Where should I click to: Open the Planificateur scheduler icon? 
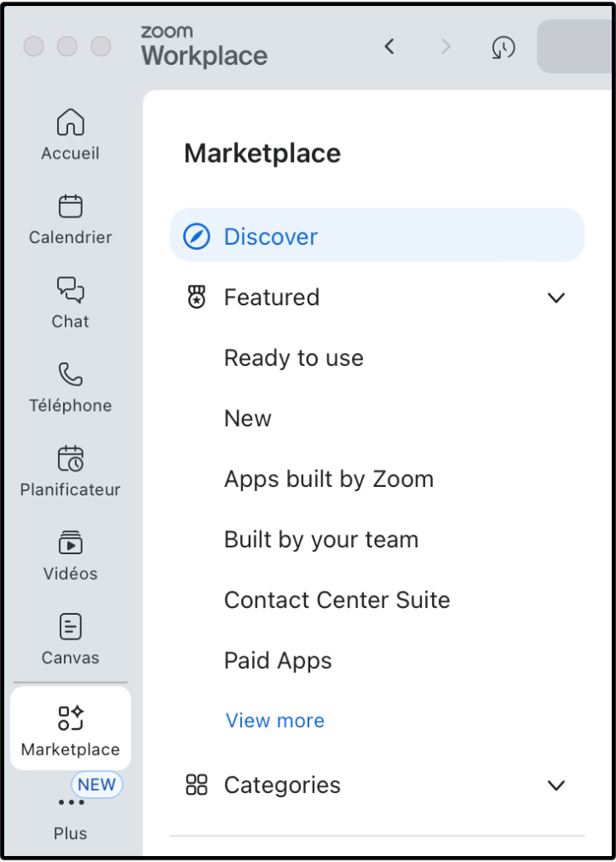tap(71, 459)
